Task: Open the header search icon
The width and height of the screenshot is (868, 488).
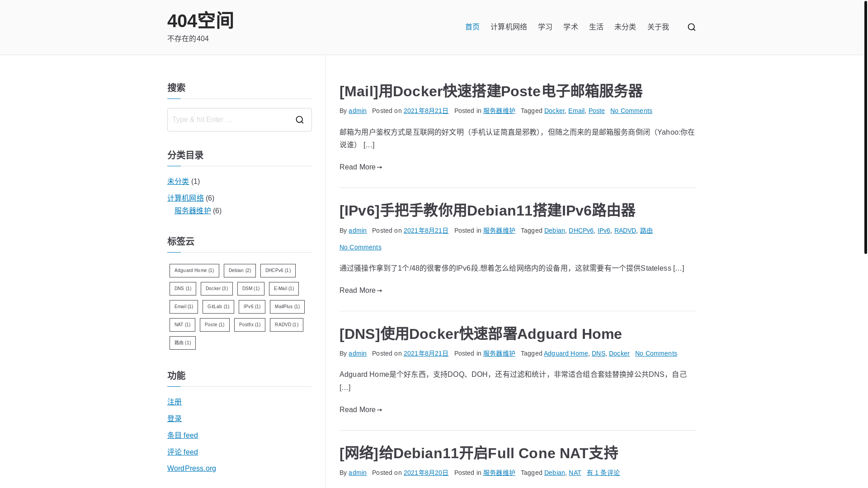Action: [691, 27]
